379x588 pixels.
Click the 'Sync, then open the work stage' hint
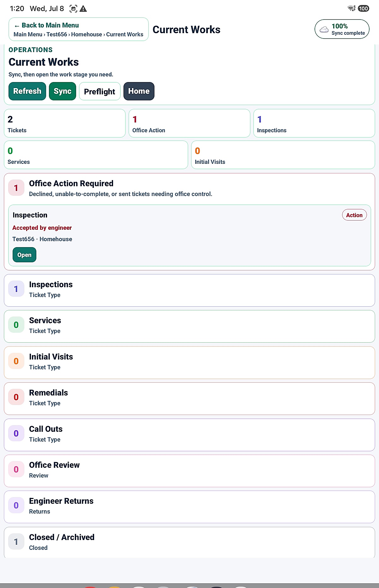tap(61, 74)
